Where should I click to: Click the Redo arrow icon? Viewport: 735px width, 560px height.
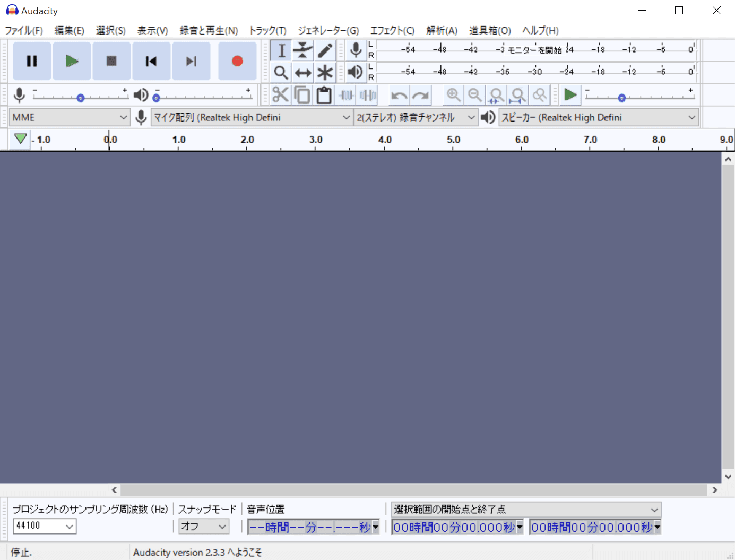click(x=421, y=95)
